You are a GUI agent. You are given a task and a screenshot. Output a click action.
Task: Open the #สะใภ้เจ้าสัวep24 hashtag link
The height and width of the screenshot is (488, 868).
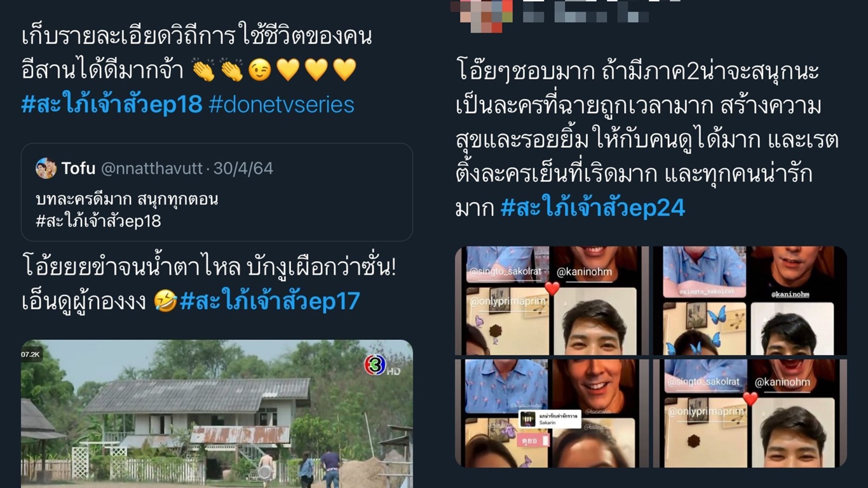click(593, 208)
